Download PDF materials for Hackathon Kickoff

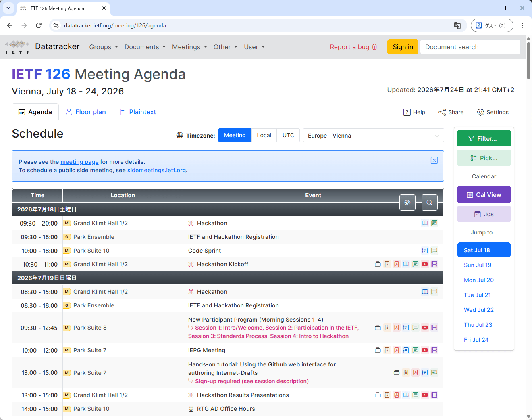[x=397, y=264]
